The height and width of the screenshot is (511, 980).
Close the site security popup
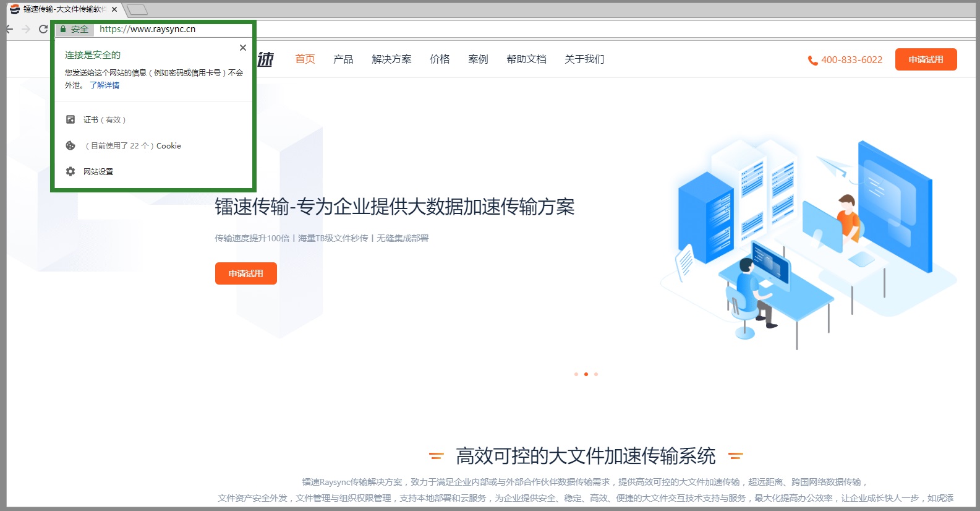243,48
